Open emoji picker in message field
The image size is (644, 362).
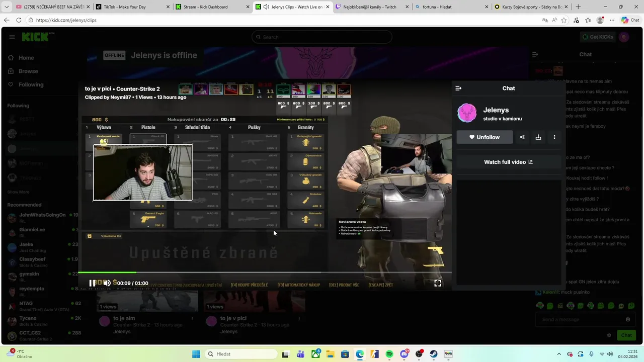pyautogui.click(x=627, y=319)
